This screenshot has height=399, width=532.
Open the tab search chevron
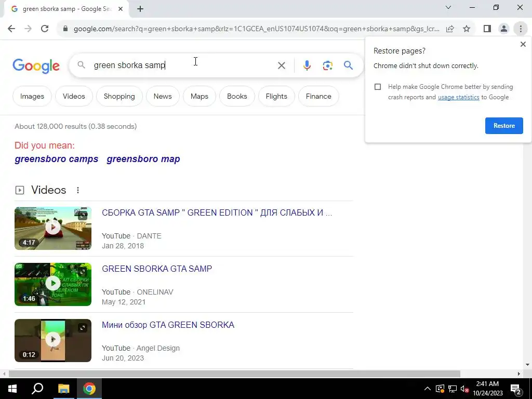click(448, 7)
